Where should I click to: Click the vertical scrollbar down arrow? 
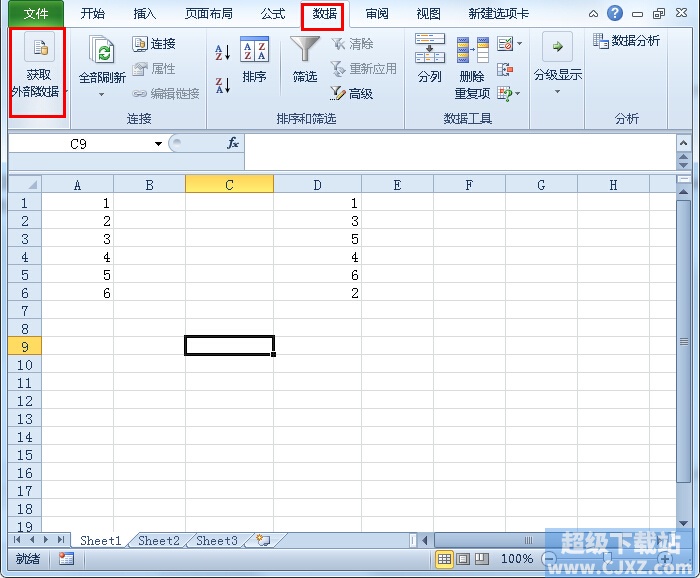pos(683,523)
